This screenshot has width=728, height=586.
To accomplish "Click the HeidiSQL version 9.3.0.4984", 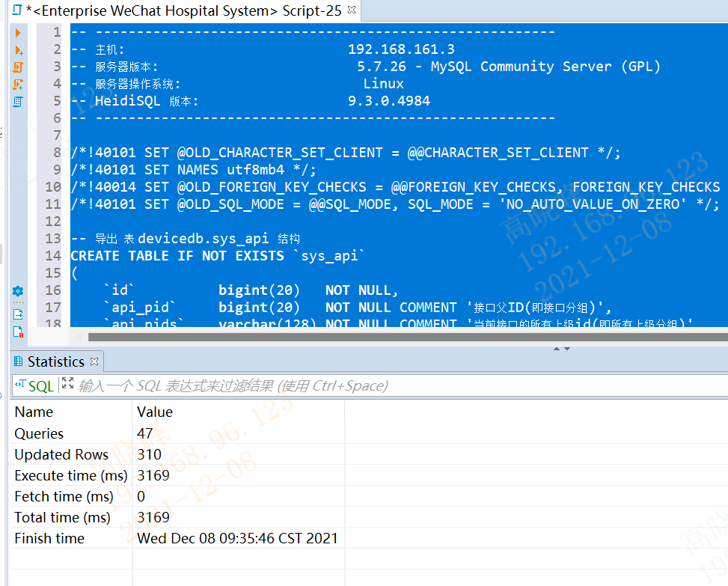I will click(389, 101).
